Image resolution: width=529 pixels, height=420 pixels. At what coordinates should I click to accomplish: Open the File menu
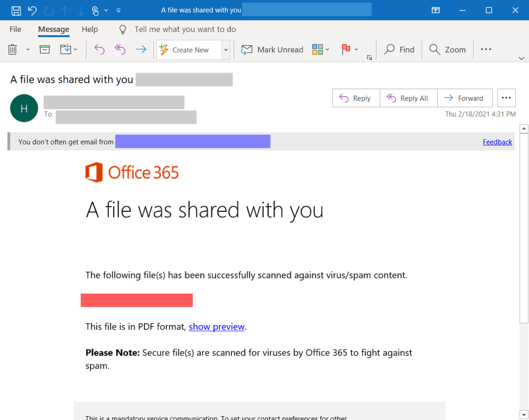click(x=15, y=29)
